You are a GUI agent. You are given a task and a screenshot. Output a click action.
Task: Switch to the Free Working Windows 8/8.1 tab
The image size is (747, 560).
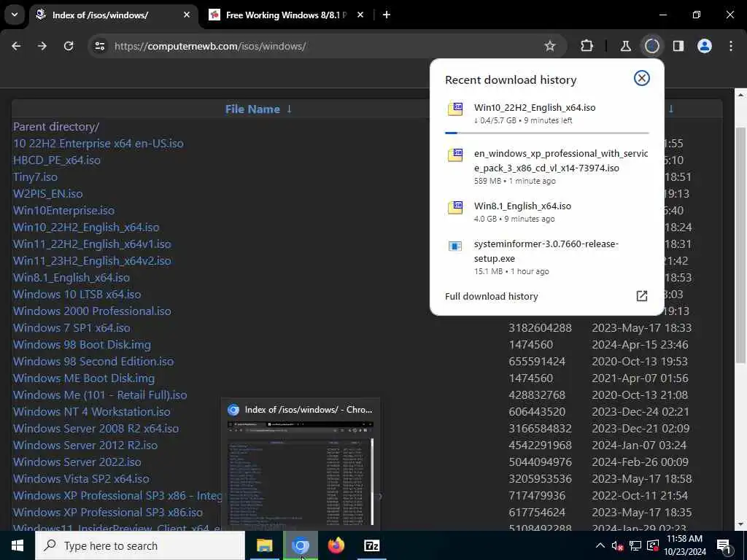point(287,15)
